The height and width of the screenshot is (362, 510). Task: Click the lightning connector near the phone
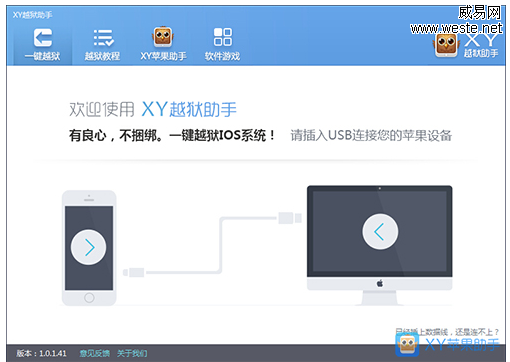coord(134,272)
